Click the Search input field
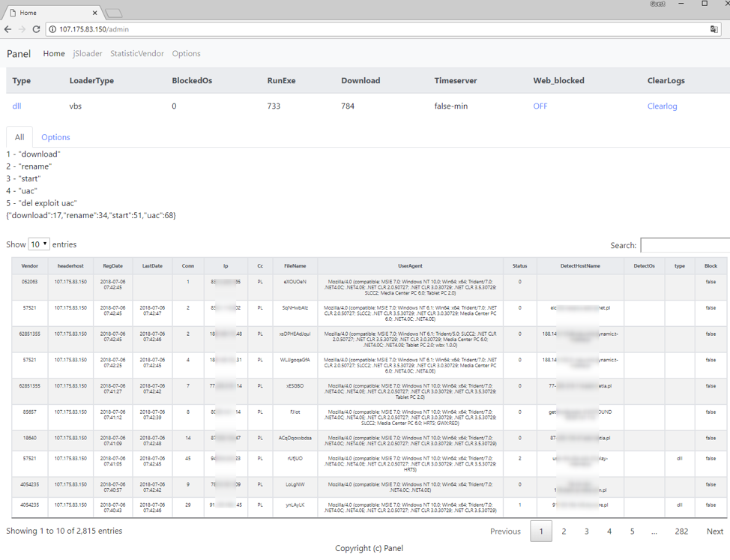Image resolution: width=730 pixels, height=560 pixels. coord(685,245)
